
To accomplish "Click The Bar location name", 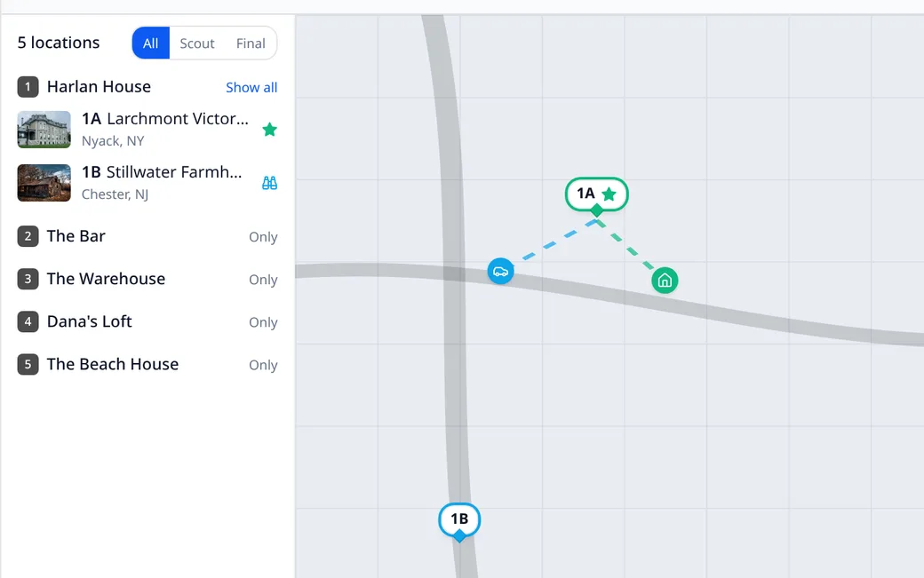I will click(76, 236).
